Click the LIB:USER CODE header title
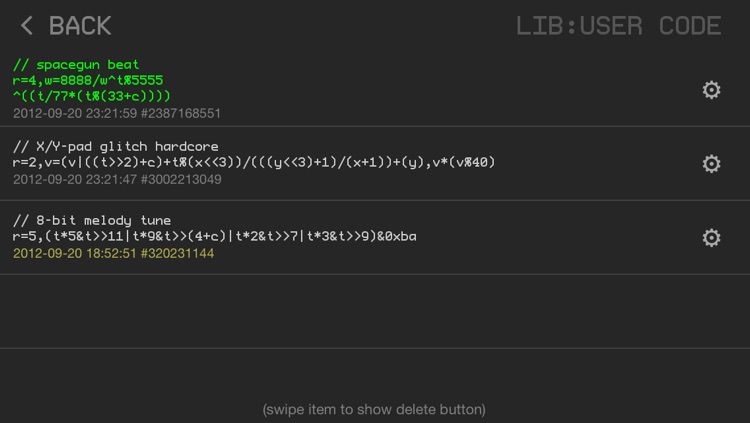The width and height of the screenshot is (750, 423). tap(618, 25)
